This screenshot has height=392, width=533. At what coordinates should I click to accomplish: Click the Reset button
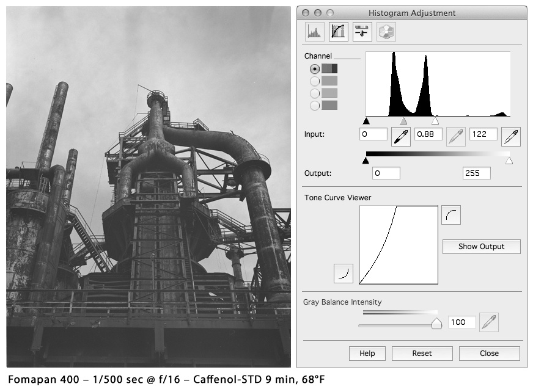pyautogui.click(x=422, y=354)
